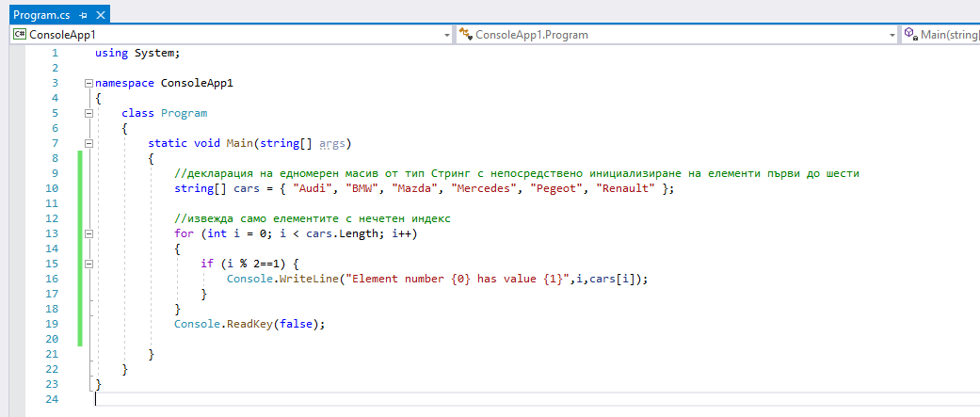Image resolution: width=980 pixels, height=417 pixels.
Task: Click 'System' on line 1
Action: (154, 53)
